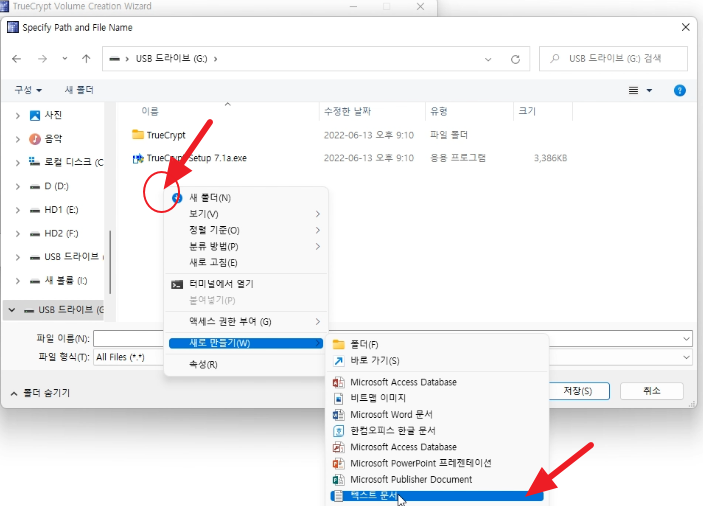Open 액세스 권한 부여 (G) submenu

click(246, 322)
